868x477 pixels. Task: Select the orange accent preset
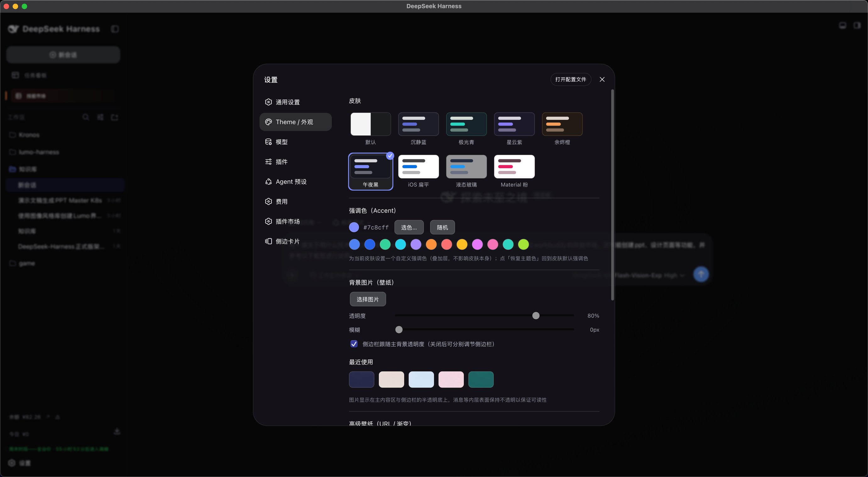click(x=431, y=244)
